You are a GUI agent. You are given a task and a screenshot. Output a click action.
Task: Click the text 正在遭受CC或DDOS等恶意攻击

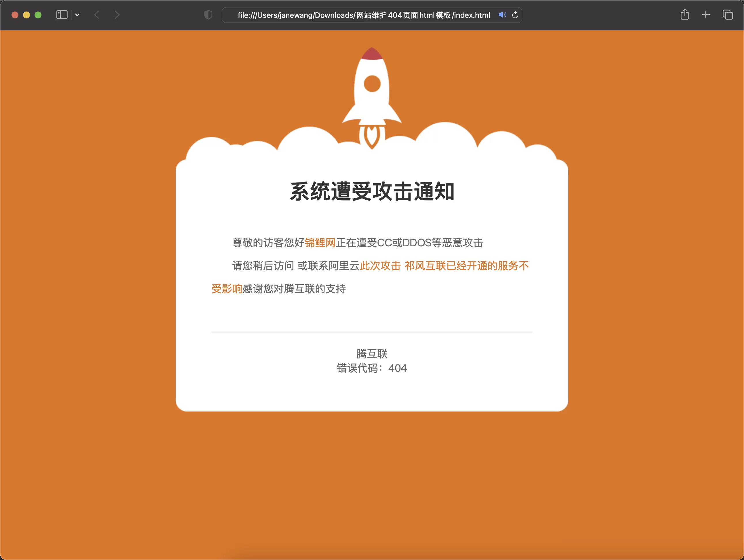point(409,243)
